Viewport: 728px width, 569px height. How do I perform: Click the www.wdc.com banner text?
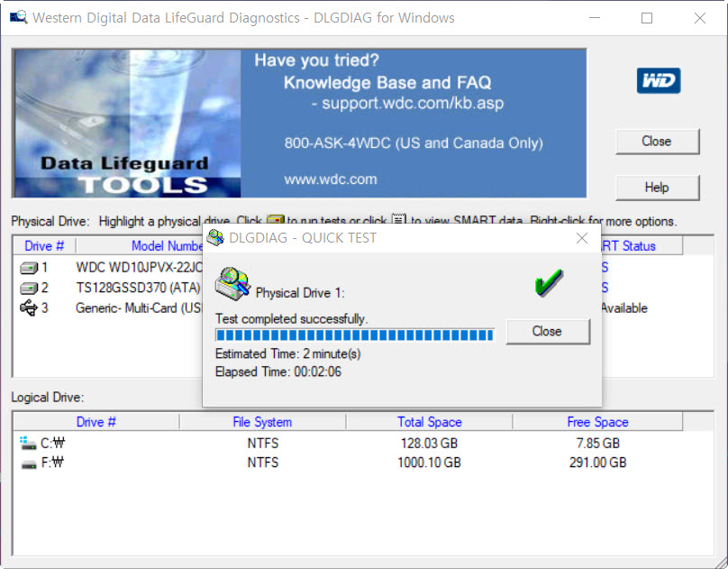331,179
